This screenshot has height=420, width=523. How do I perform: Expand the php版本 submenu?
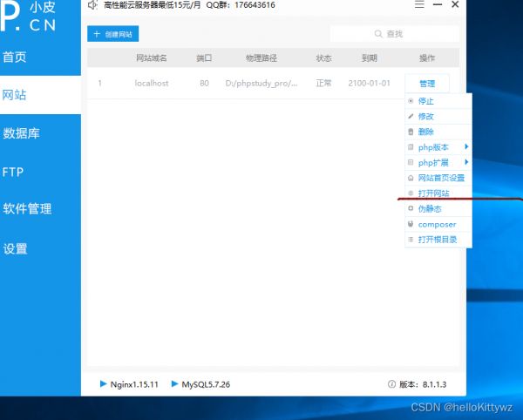click(438, 147)
